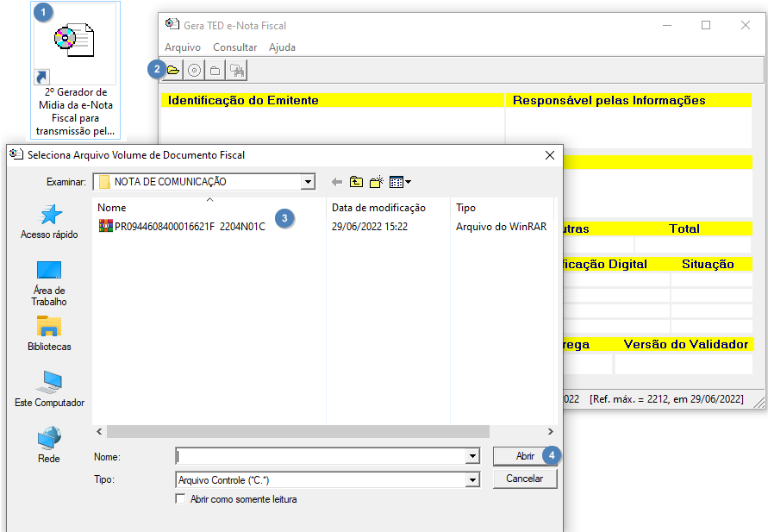Sort by the Tipo column header
Screen dimensions: 768x532
tap(502, 208)
